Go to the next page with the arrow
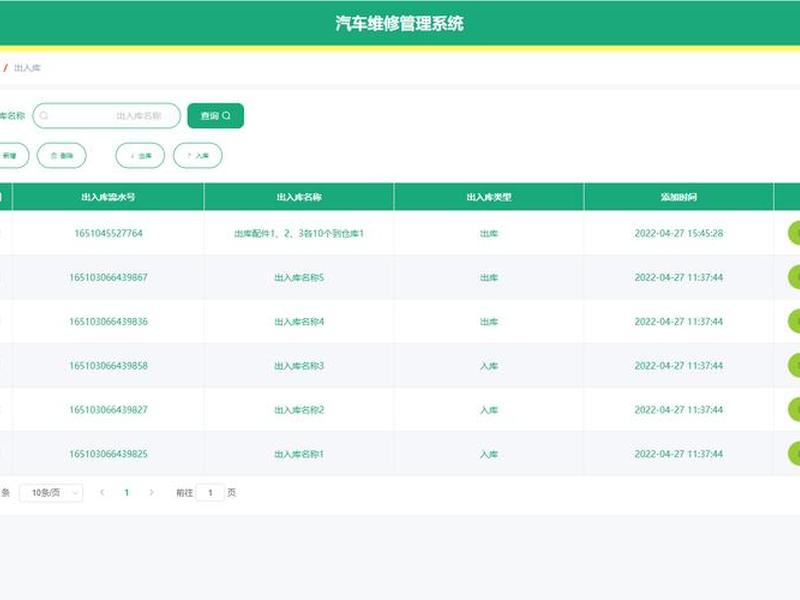This screenshot has height=600, width=800. click(x=152, y=493)
